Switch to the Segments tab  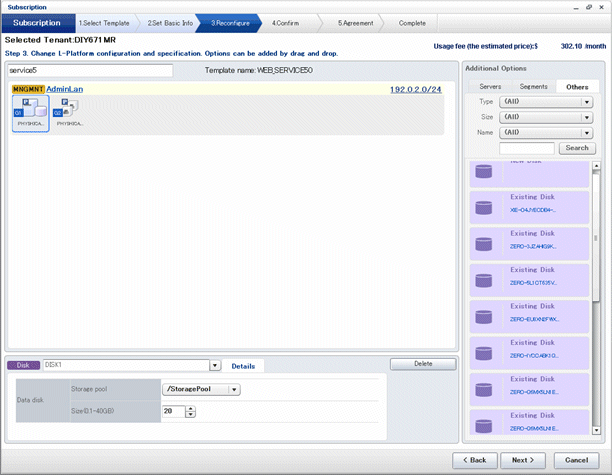coord(534,87)
